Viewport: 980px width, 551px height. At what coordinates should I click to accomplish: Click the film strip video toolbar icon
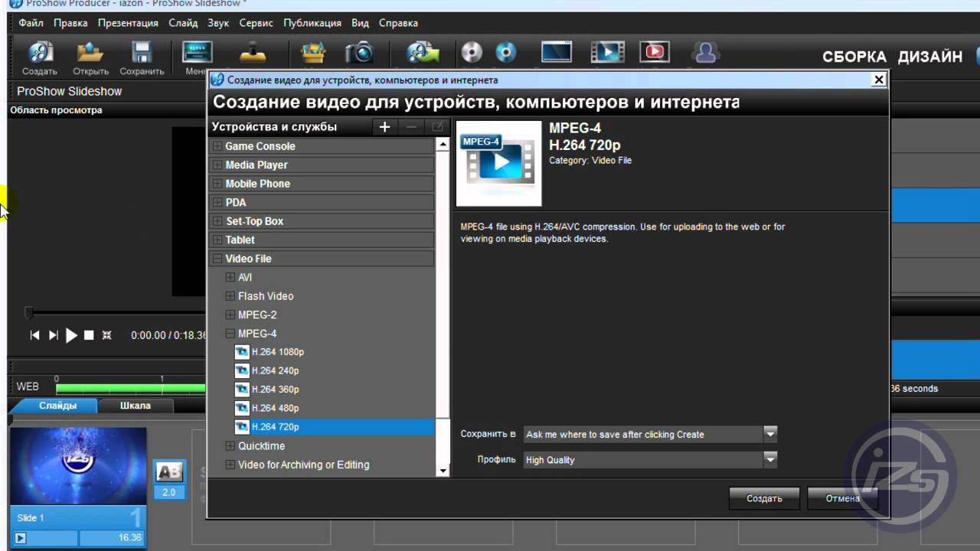click(x=607, y=52)
